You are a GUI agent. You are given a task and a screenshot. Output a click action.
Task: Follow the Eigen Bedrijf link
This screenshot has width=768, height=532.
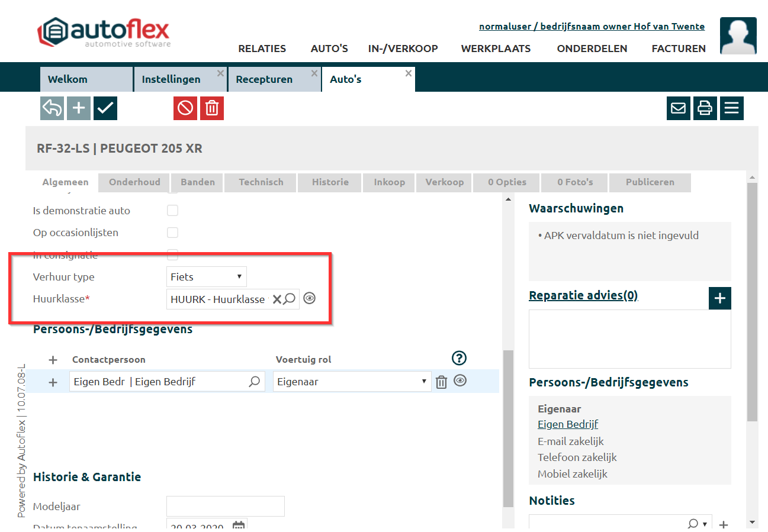[x=567, y=424]
